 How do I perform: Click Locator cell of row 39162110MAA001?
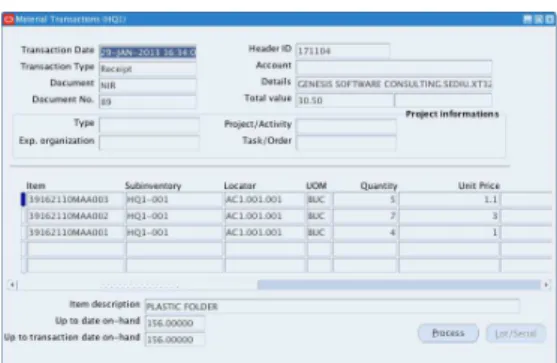[x=265, y=232]
